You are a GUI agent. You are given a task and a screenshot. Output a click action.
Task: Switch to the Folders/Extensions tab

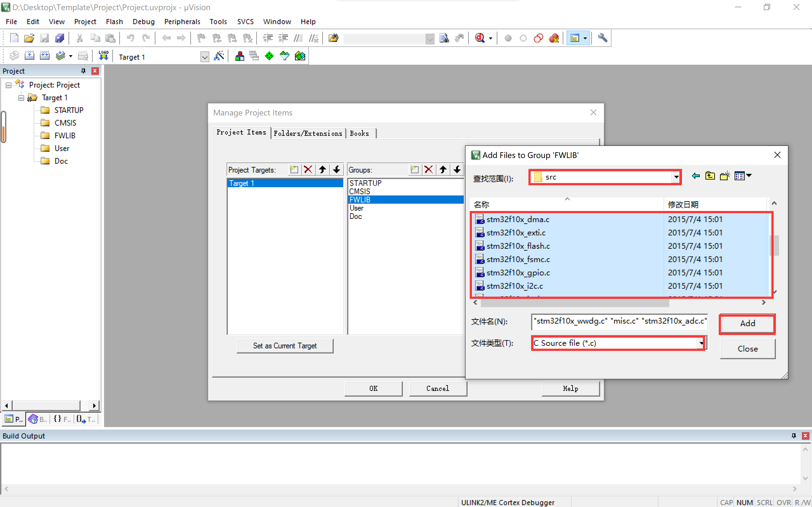coord(308,134)
